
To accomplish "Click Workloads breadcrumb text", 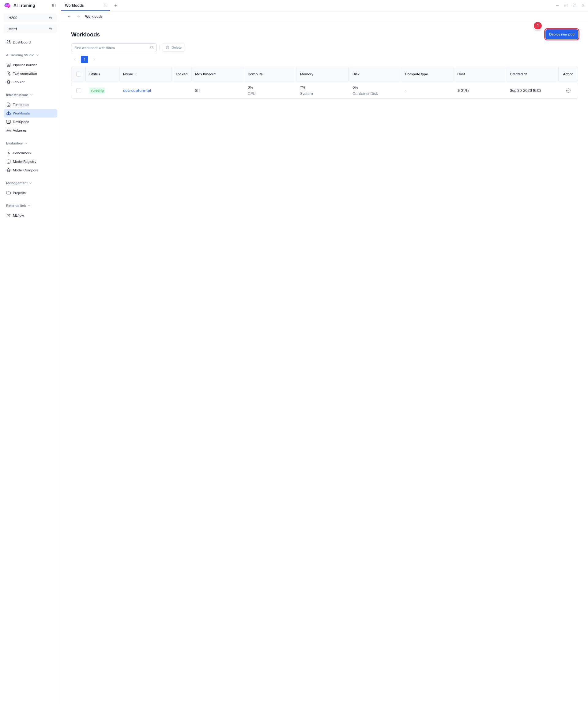I will tap(94, 17).
